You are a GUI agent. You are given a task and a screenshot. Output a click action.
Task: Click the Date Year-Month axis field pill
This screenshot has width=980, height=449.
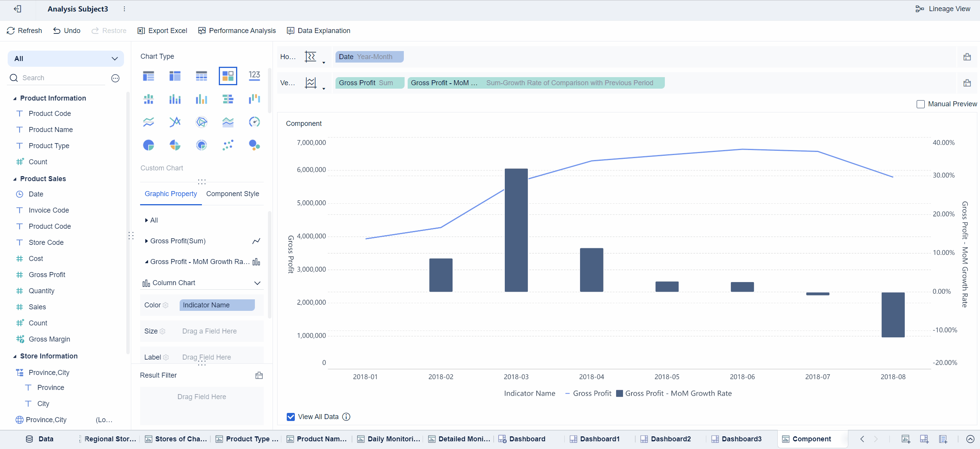pos(369,57)
